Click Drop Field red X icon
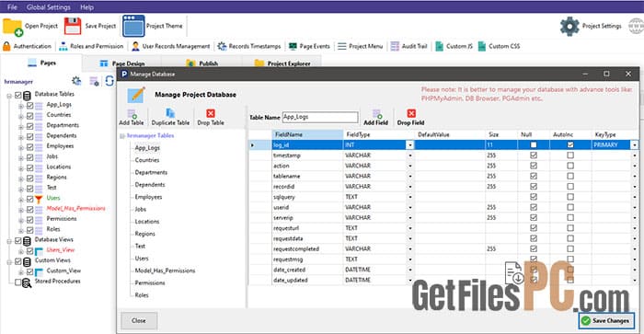This screenshot has height=334, width=644. pos(411,113)
